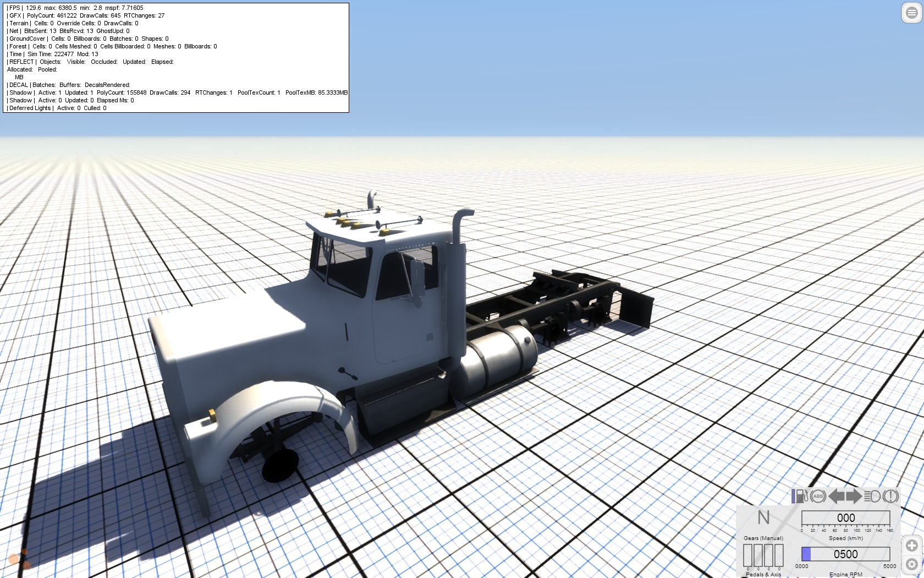Viewport: 924px width, 578px height.
Task: Click the ABS indicator icon
Action: pos(818,496)
